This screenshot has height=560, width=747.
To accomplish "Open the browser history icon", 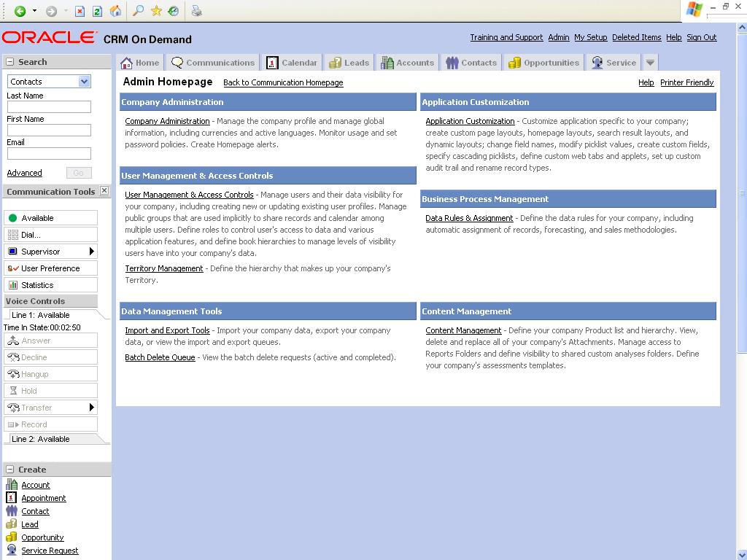I will (174, 11).
